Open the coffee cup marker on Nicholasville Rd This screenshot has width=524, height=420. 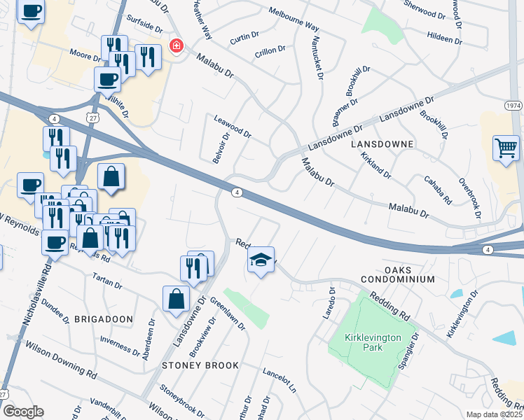tap(55, 244)
